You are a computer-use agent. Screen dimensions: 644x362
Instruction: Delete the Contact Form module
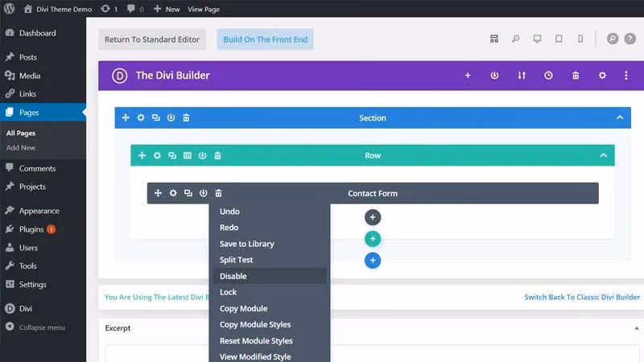point(218,193)
